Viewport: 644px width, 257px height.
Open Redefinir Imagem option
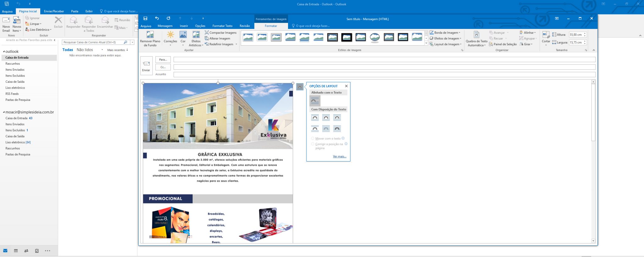pyautogui.click(x=220, y=44)
